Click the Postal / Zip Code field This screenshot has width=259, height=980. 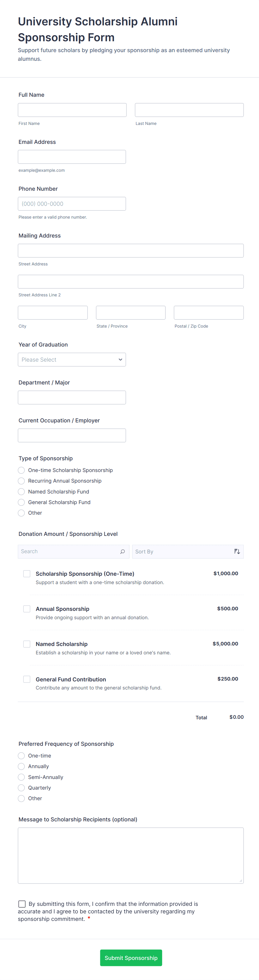click(x=209, y=313)
